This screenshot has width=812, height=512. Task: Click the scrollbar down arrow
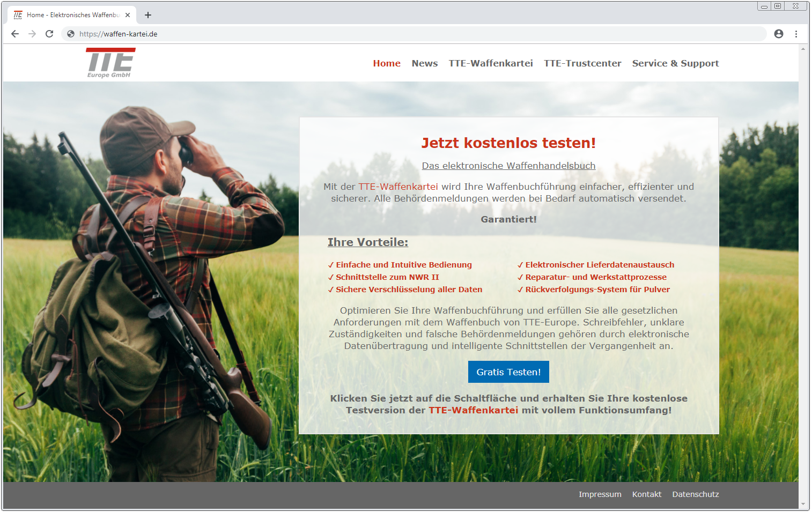[x=803, y=504]
